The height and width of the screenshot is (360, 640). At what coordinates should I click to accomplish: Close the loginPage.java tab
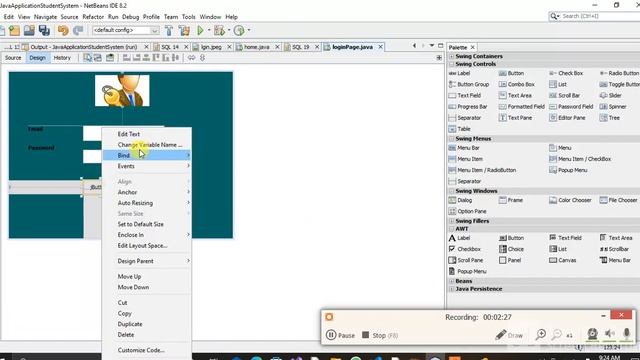click(x=380, y=47)
